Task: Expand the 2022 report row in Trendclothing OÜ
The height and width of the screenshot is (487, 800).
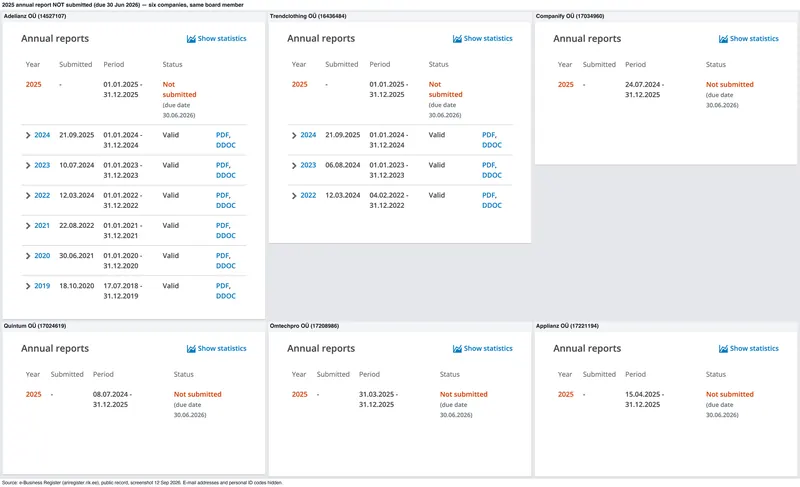Action: [294, 196]
